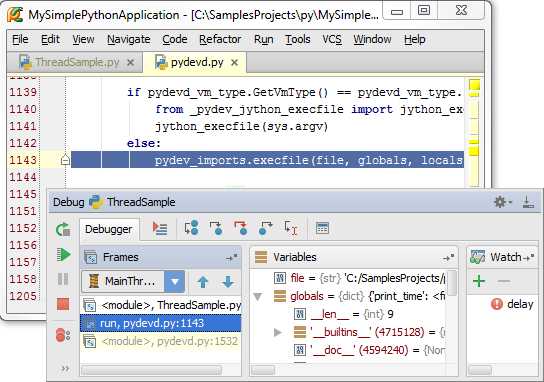Select frame <module>, ThreadSample.py
Screen dimensions: 544x382
click(161, 305)
